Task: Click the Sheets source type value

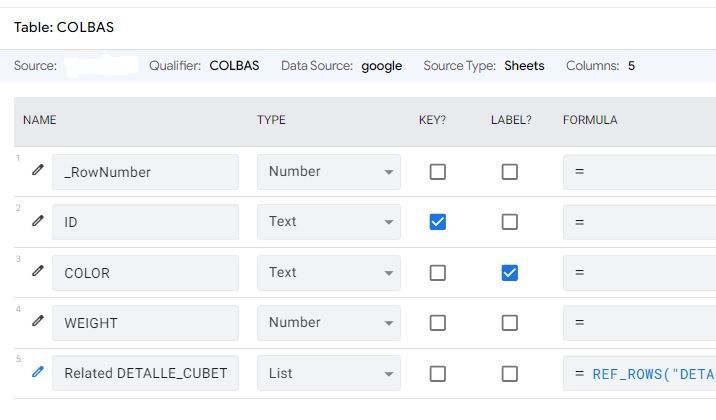Action: click(524, 66)
